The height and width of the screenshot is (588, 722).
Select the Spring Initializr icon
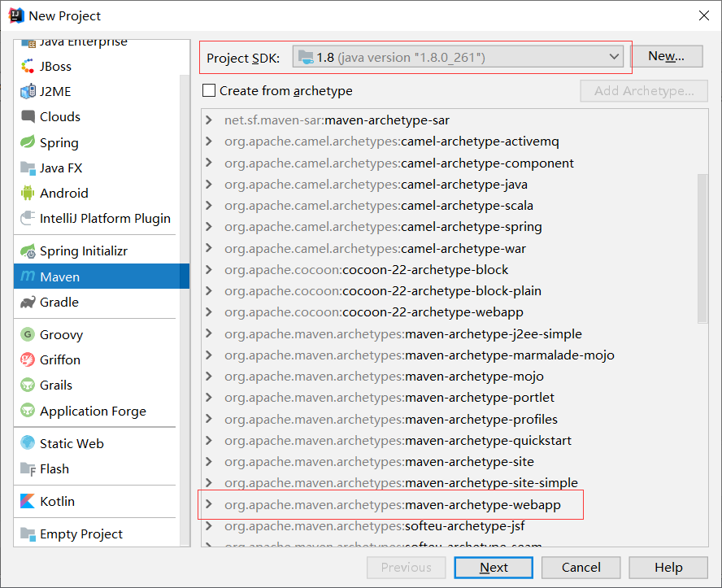(28, 251)
